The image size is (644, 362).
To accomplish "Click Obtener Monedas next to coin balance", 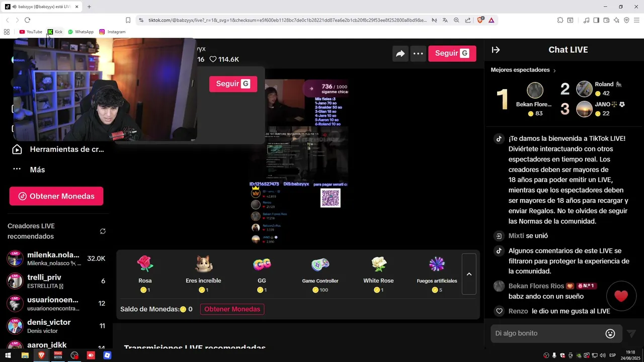I will [232, 309].
